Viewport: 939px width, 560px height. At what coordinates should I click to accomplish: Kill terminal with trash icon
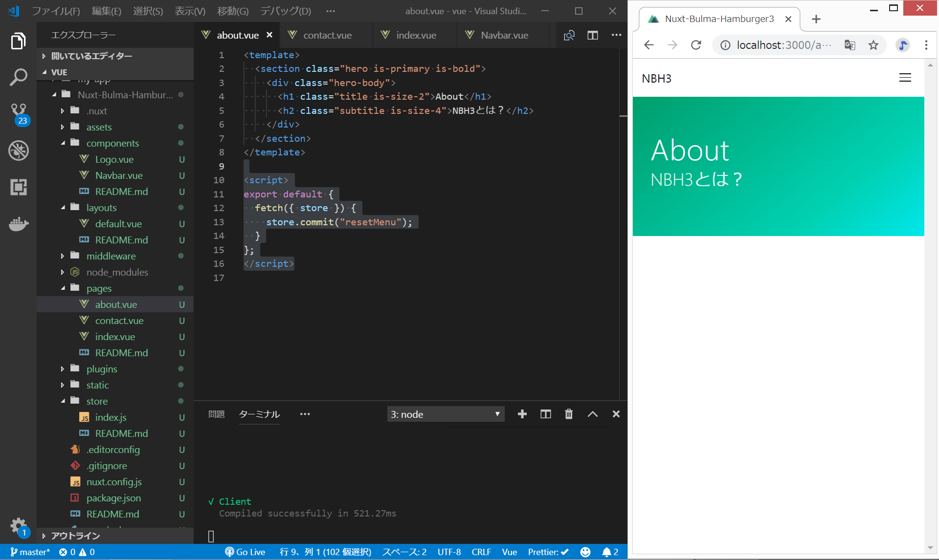(569, 414)
